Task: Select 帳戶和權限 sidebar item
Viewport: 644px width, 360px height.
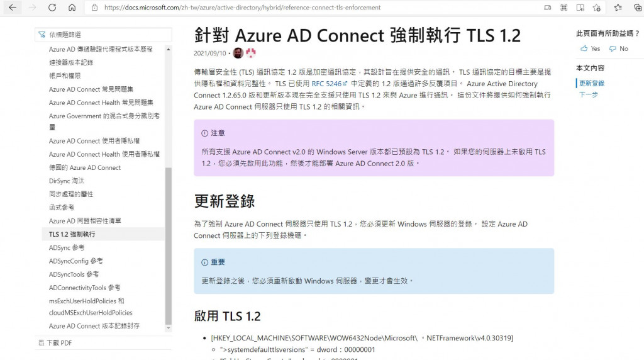Action: [65, 76]
